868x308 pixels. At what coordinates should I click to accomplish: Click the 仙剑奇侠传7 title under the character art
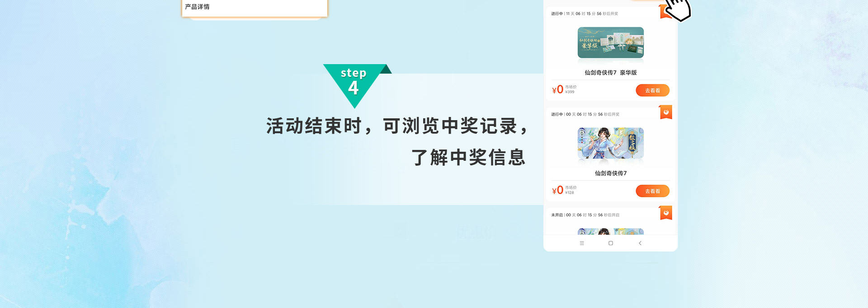611,173
